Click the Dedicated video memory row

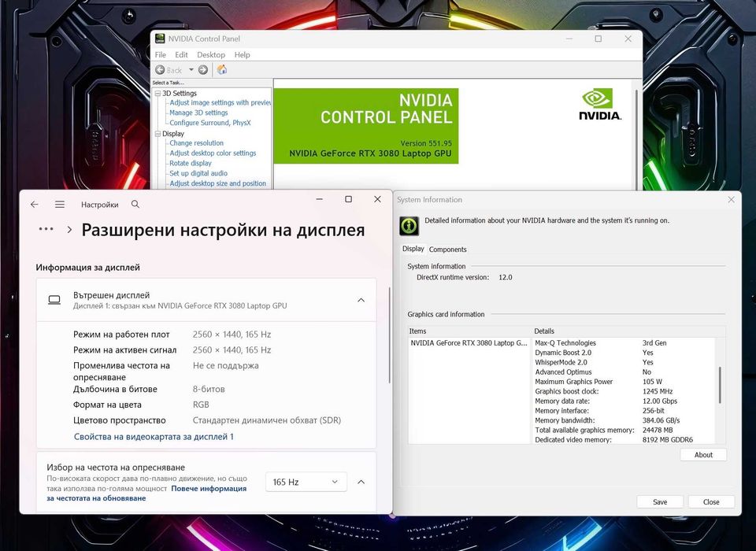click(x=624, y=440)
